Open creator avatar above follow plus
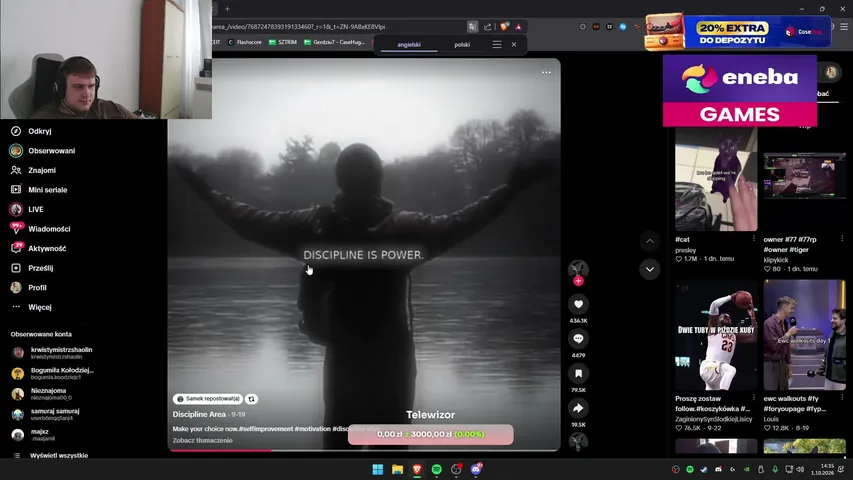This screenshot has height=480, width=853. click(578, 268)
